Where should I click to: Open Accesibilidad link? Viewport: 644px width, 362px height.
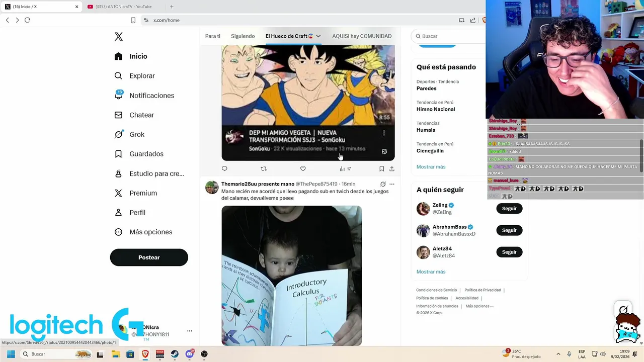[x=467, y=298]
